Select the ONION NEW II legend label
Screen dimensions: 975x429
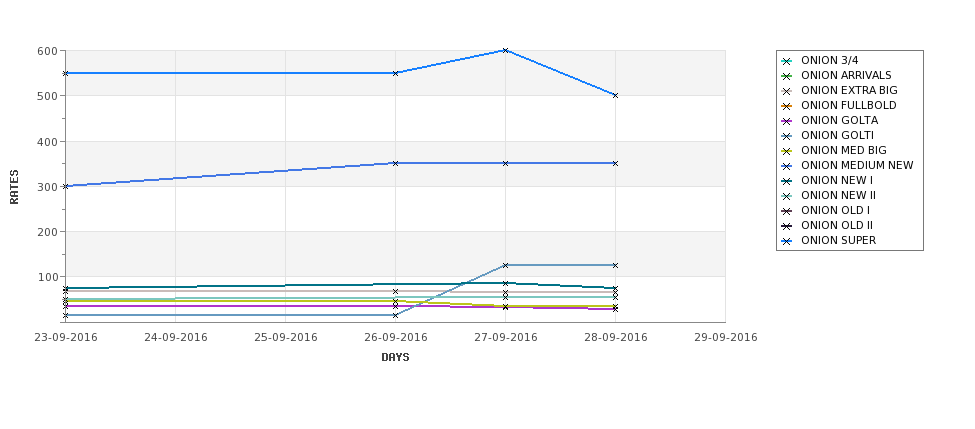(838, 195)
